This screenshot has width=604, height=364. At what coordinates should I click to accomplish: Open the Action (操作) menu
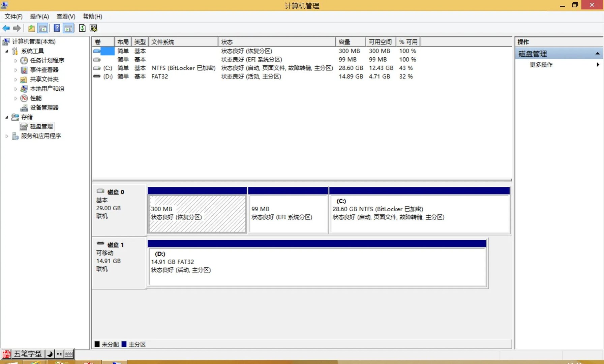click(39, 17)
